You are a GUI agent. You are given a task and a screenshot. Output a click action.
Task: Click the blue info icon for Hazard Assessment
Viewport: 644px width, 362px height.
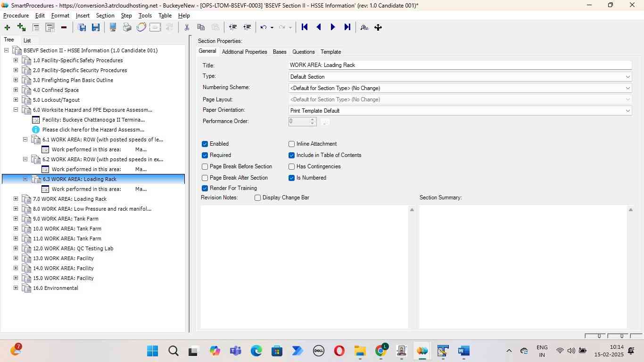35,130
